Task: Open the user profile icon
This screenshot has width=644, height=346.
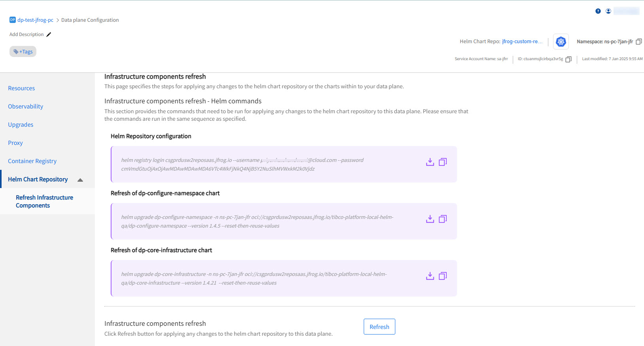Action: click(x=608, y=11)
